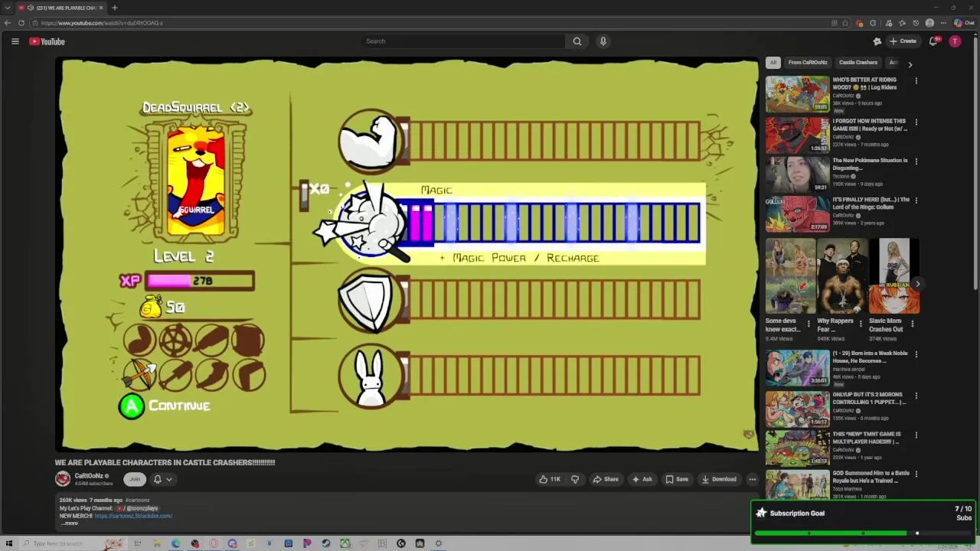Open options for 'IT'S FINALLY HERE' Gollum video

916,201
